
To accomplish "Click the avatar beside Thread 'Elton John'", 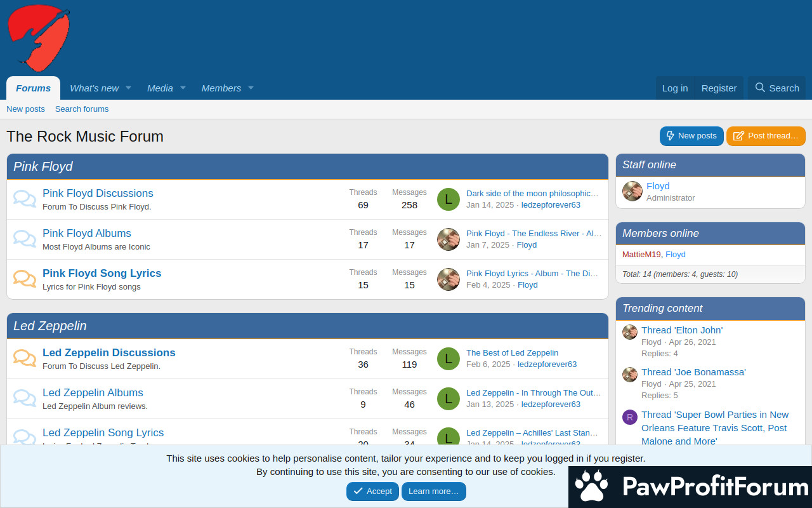I will pos(630,332).
